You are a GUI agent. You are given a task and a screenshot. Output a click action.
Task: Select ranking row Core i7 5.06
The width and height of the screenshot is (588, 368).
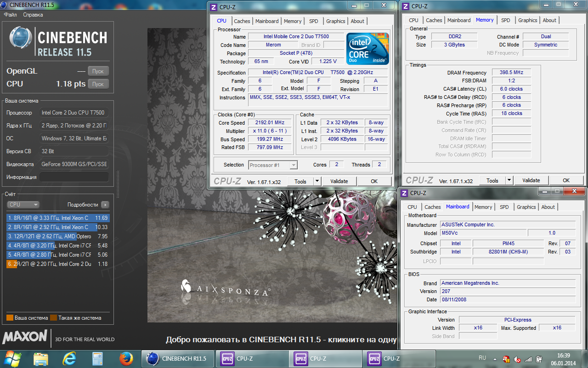(58, 255)
